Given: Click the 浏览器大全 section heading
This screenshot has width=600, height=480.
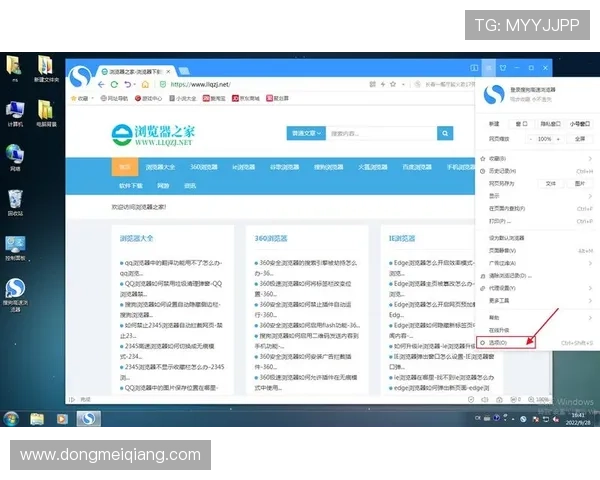Looking at the screenshot, I should point(136,238).
